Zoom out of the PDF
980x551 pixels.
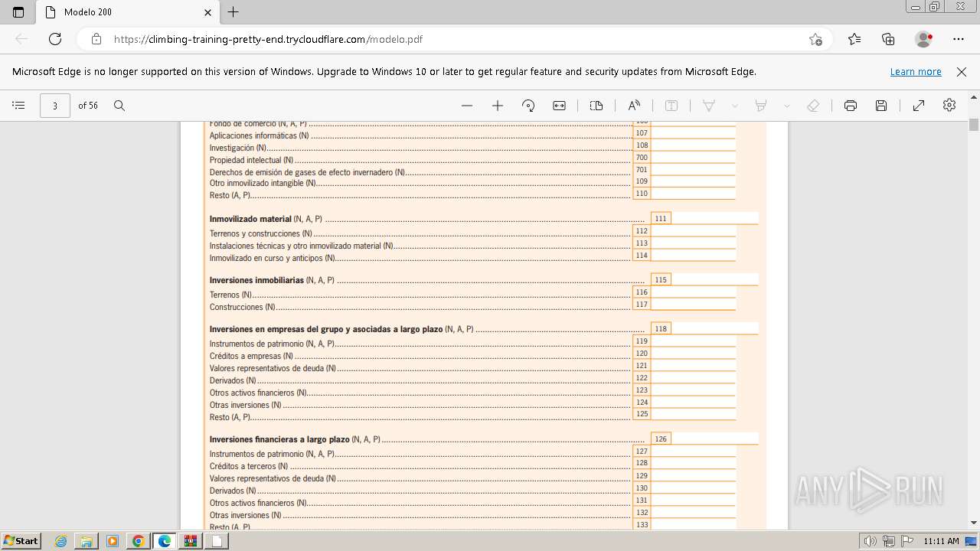(467, 106)
